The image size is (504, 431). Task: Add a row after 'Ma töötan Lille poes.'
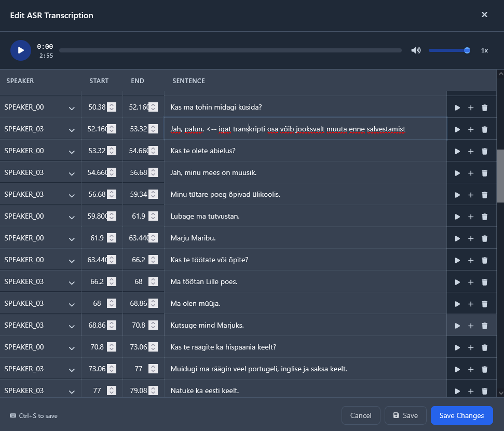coord(471,282)
